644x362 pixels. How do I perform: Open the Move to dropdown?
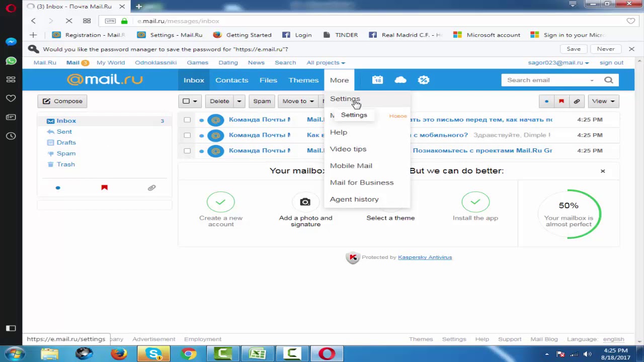pos(297,101)
